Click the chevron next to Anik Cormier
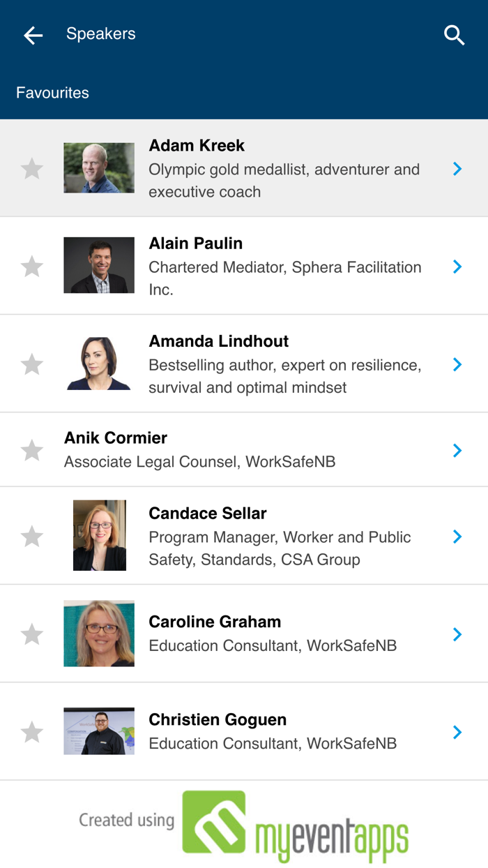This screenshot has width=488, height=868. point(457,450)
